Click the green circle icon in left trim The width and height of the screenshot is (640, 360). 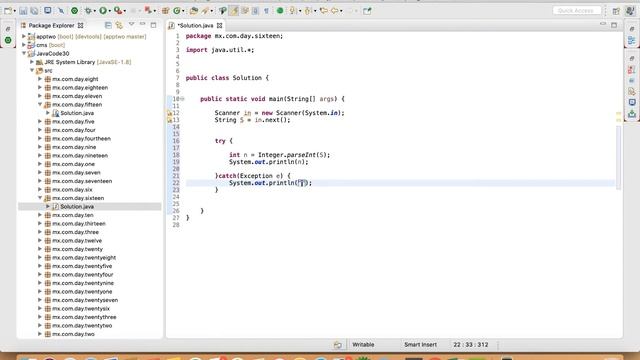pos(8,40)
